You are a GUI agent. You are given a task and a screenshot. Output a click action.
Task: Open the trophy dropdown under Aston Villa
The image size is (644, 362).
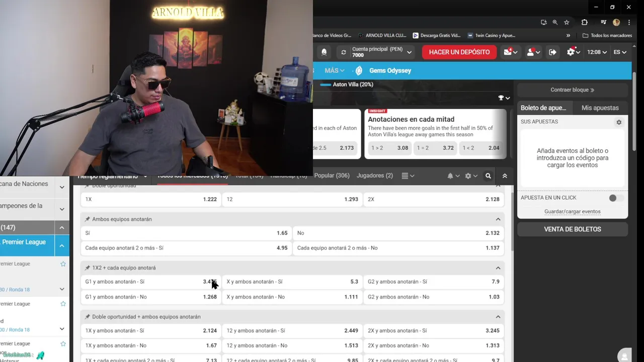pos(504,98)
